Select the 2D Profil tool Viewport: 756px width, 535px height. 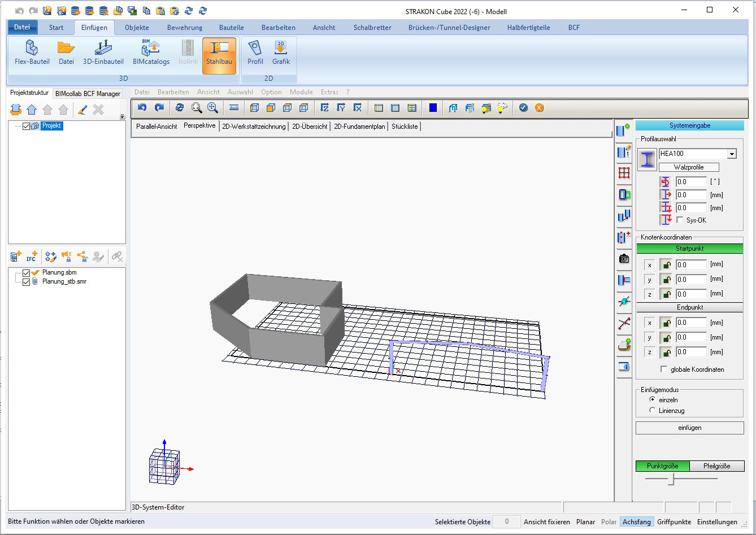pyautogui.click(x=255, y=53)
